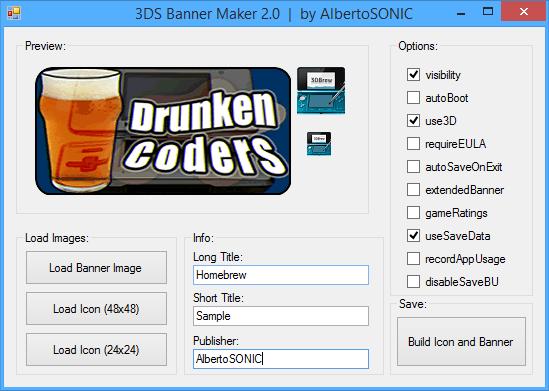The height and width of the screenshot is (391, 549).
Task: Click the Publisher: label
Action: (216, 341)
